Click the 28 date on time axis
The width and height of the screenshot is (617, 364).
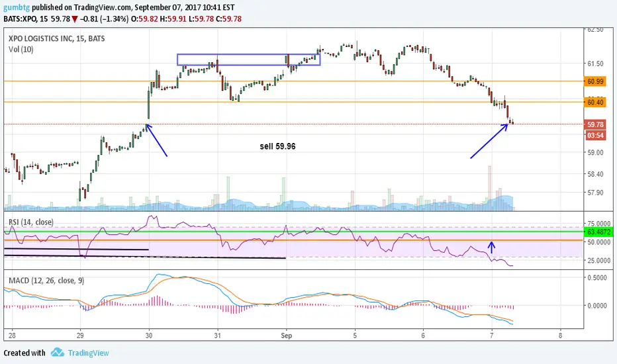click(12, 336)
